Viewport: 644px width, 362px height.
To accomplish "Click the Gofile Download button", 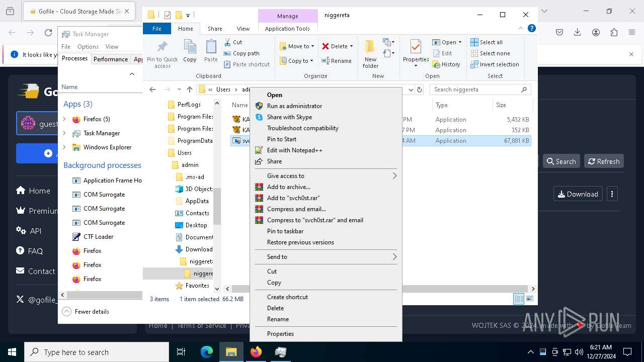I will click(578, 194).
